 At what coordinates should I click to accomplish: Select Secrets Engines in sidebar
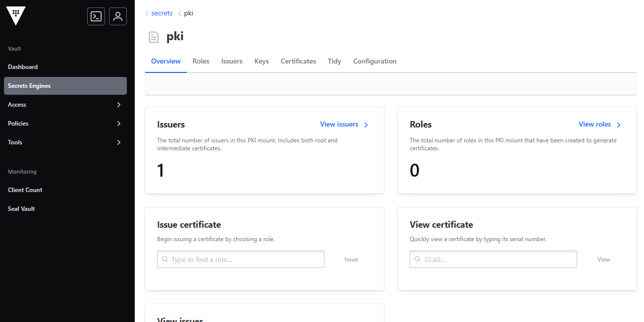(65, 86)
